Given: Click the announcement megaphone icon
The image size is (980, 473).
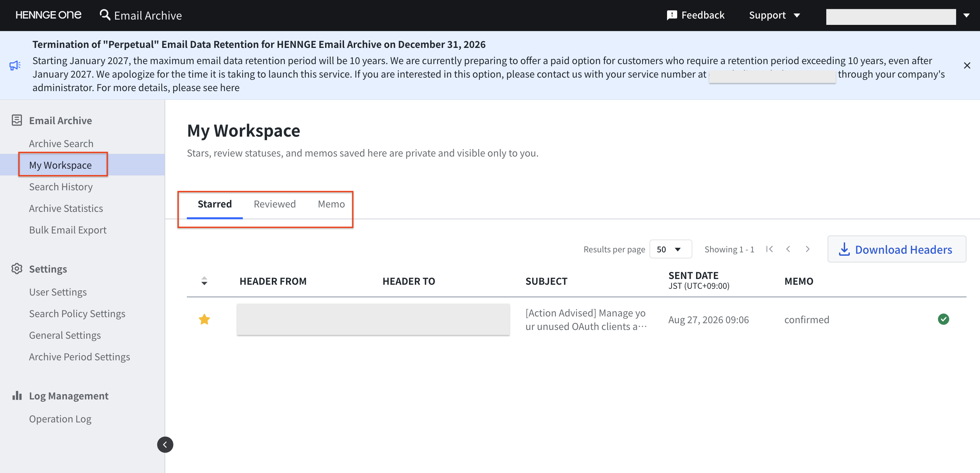Looking at the screenshot, I should [15, 65].
